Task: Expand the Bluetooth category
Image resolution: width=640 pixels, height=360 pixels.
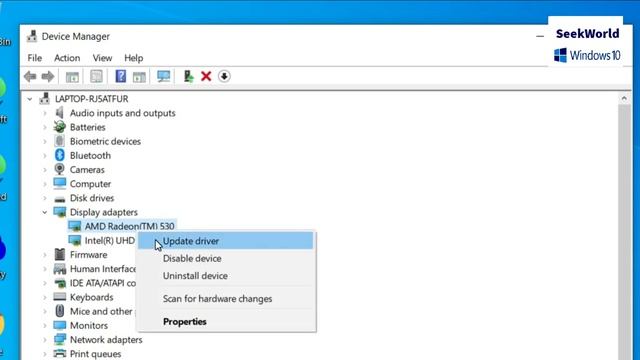Action: pyautogui.click(x=45, y=156)
